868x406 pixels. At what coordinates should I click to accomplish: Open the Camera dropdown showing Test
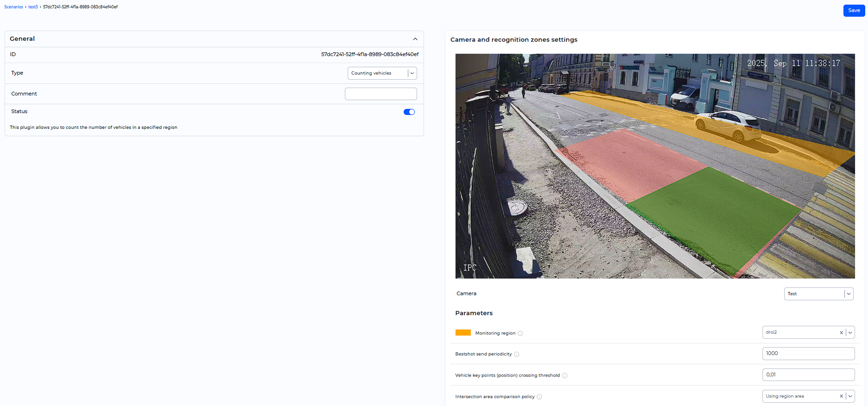point(818,294)
